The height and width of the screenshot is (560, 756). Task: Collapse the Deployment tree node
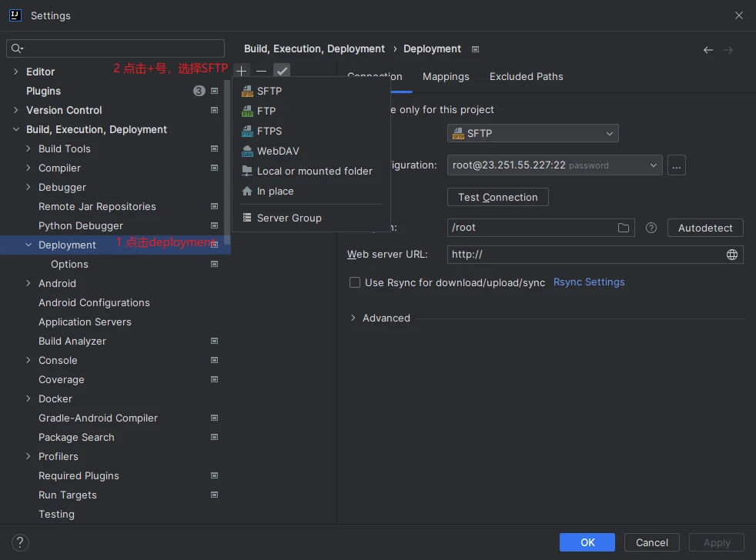coord(28,245)
